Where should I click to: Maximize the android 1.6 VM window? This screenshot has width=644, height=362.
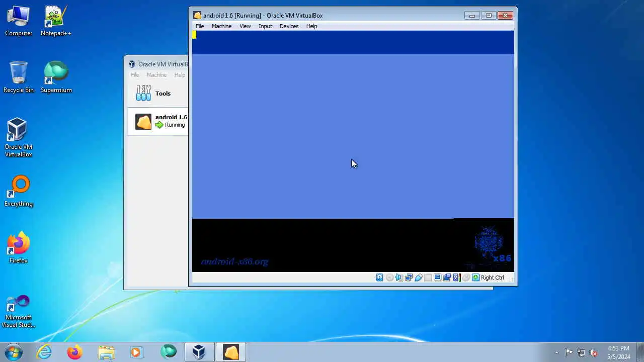[489, 16]
